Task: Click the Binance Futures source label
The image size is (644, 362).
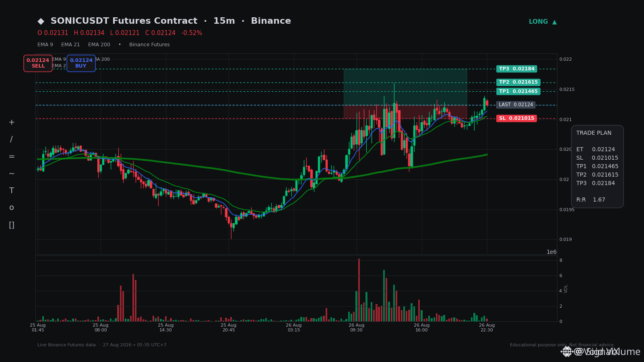Action: (149, 45)
